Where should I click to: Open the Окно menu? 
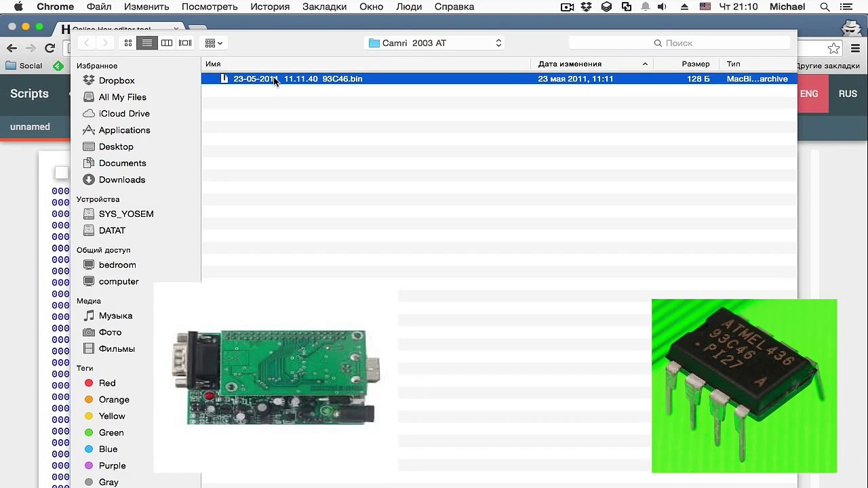[x=372, y=7]
